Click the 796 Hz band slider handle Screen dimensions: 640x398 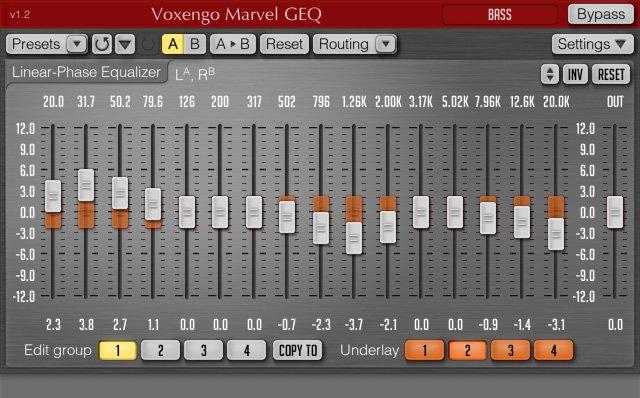click(321, 228)
